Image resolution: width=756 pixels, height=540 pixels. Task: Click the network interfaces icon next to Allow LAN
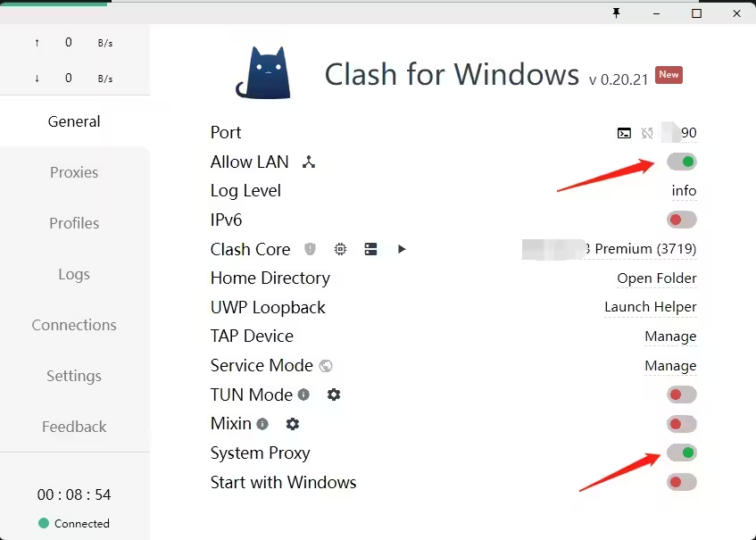tap(309, 162)
